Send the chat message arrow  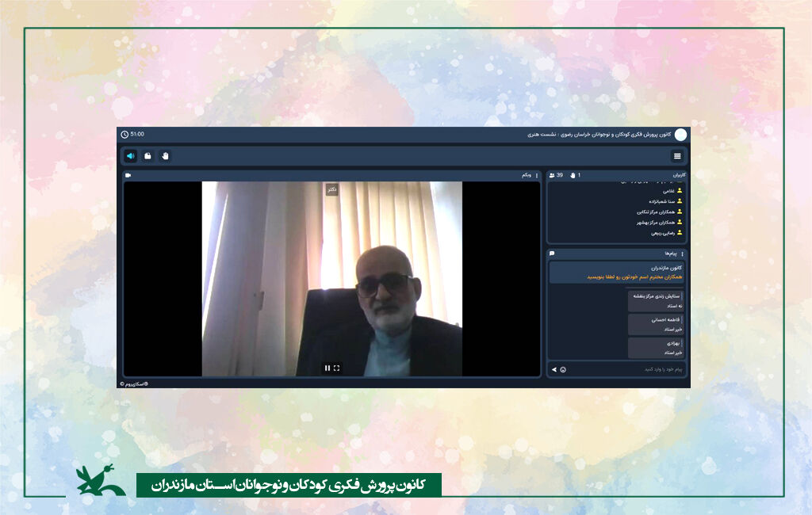point(553,369)
